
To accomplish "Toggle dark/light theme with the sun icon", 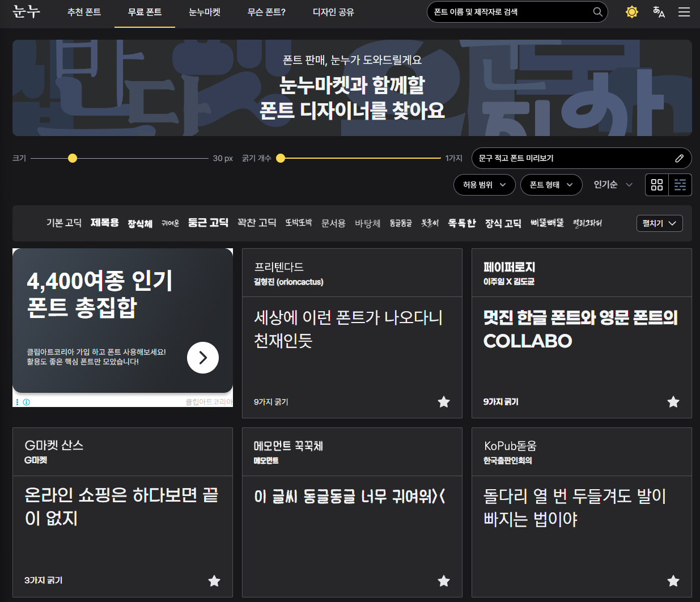I will pyautogui.click(x=631, y=11).
